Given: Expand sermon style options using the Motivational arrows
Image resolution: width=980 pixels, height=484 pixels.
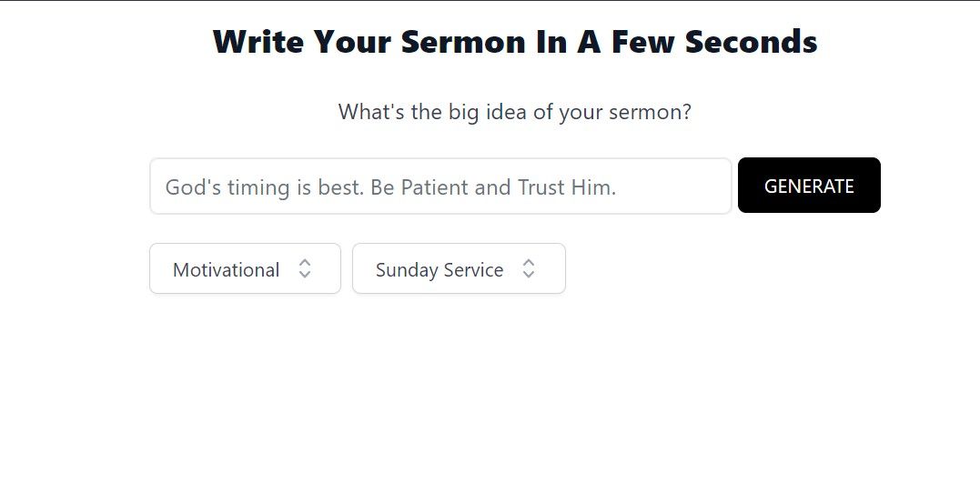Looking at the screenshot, I should tap(305, 269).
